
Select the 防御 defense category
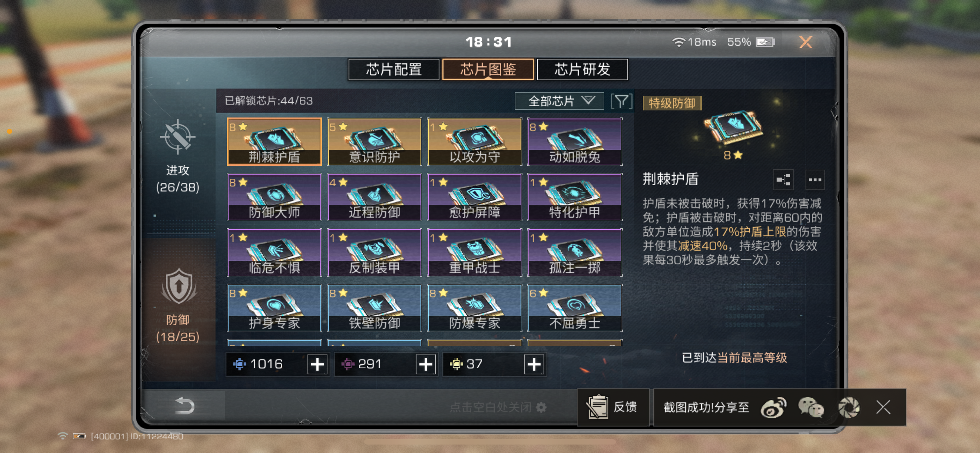[x=178, y=306]
